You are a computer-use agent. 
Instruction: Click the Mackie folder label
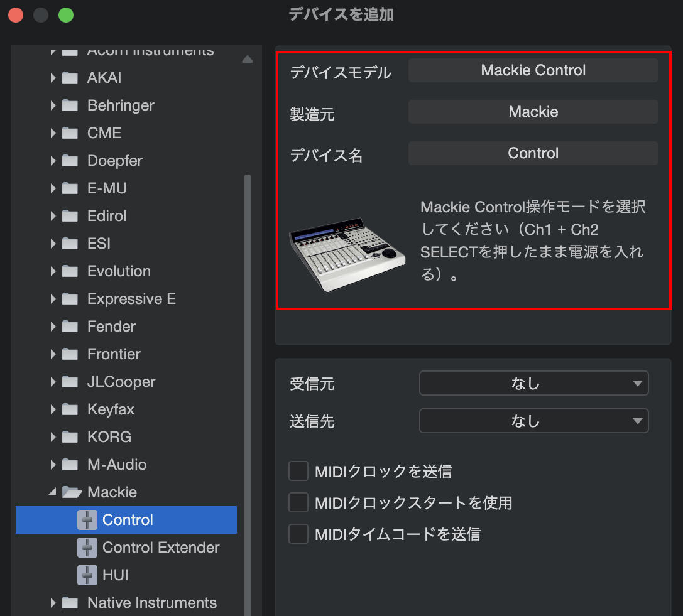tap(112, 492)
